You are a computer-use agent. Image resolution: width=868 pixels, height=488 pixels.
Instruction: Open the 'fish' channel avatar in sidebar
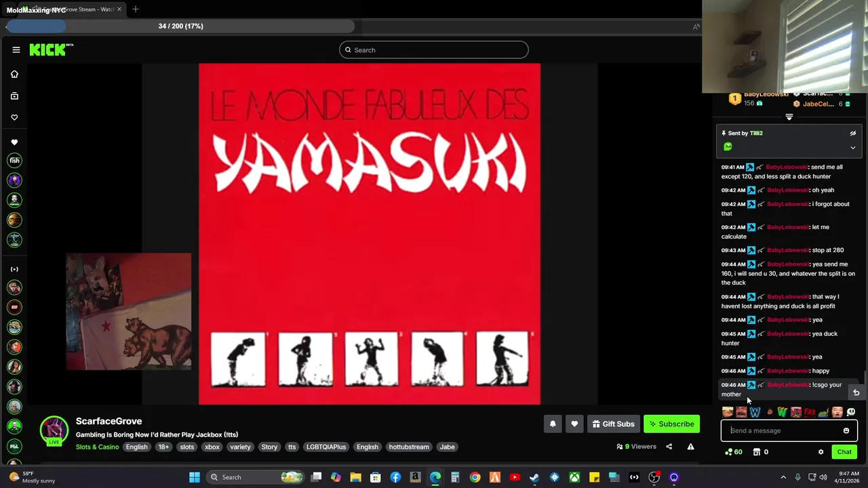(x=14, y=161)
